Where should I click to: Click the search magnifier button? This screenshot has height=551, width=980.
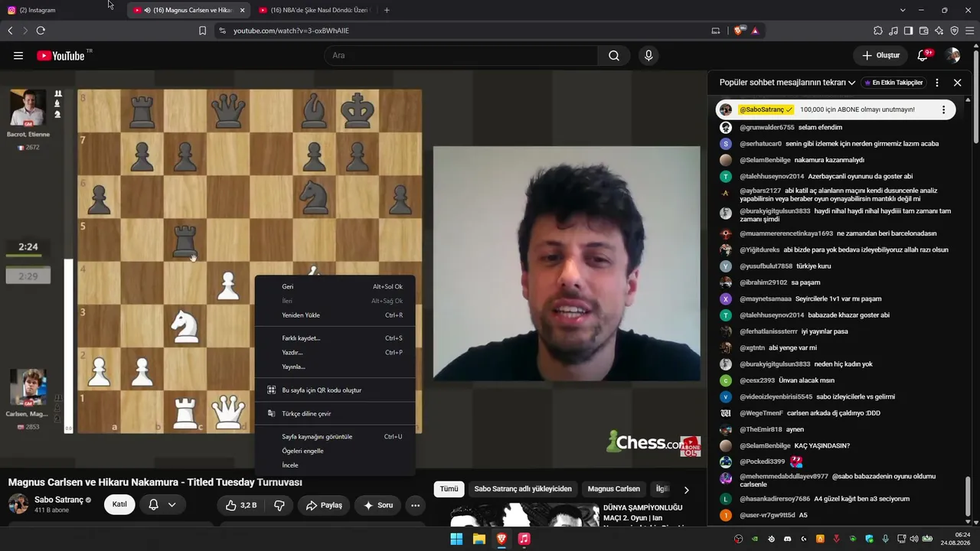point(614,56)
